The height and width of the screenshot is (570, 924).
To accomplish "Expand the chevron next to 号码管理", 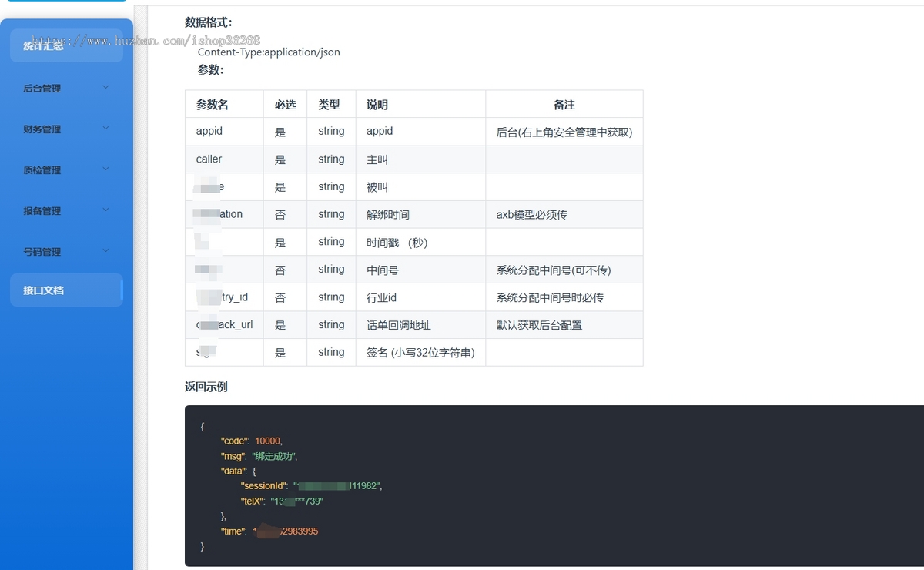I will coord(105,250).
